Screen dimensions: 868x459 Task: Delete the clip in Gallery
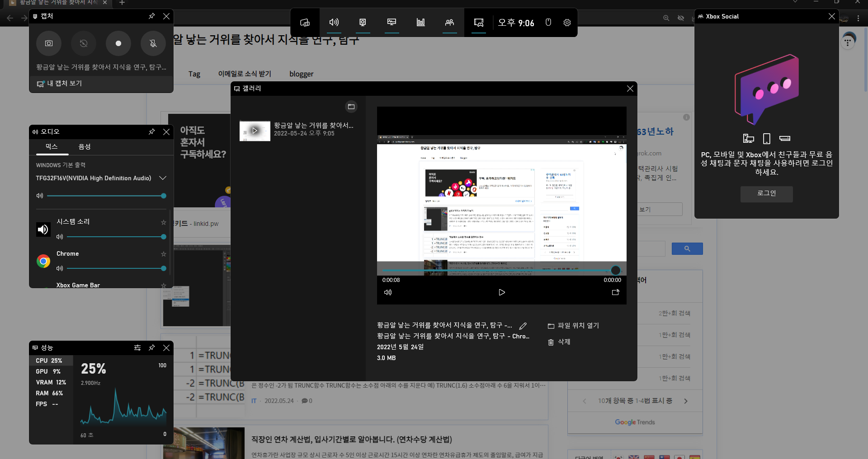[x=559, y=342]
